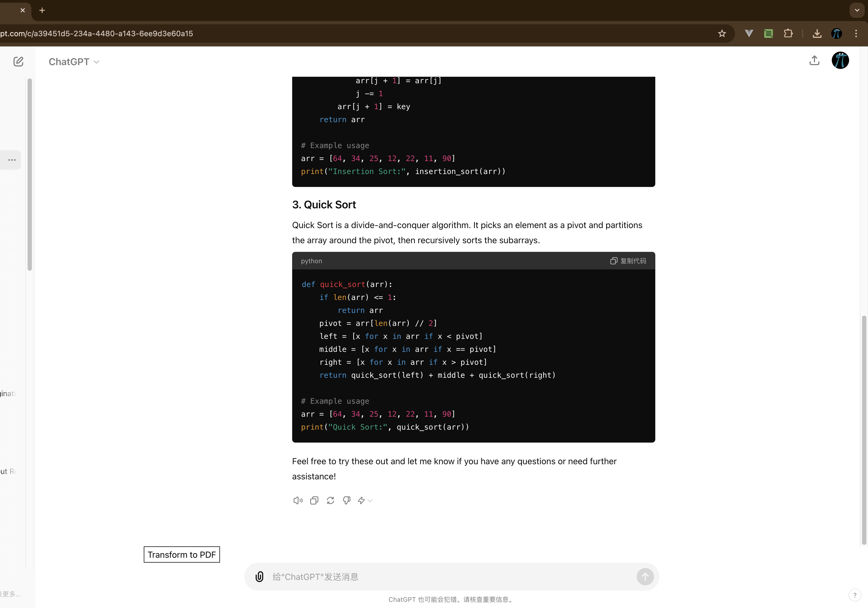Regenerate the assistant response
The height and width of the screenshot is (608, 868).
(330, 500)
